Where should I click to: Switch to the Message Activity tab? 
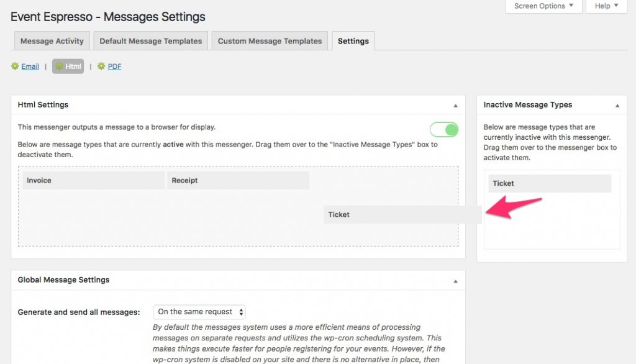(x=52, y=41)
